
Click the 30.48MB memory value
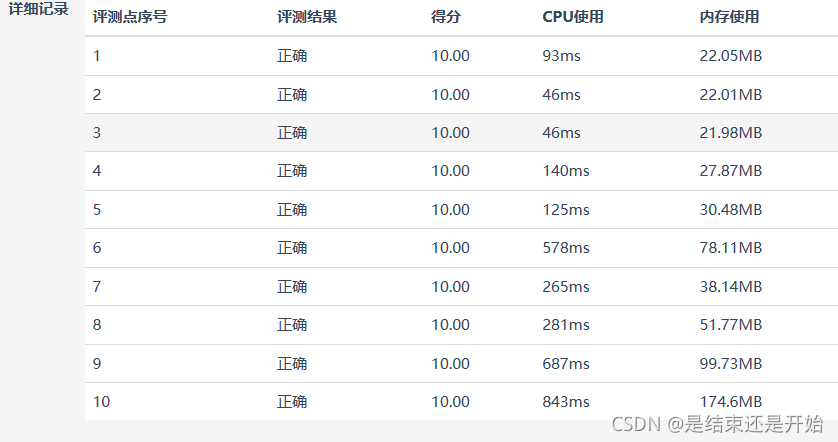click(731, 210)
